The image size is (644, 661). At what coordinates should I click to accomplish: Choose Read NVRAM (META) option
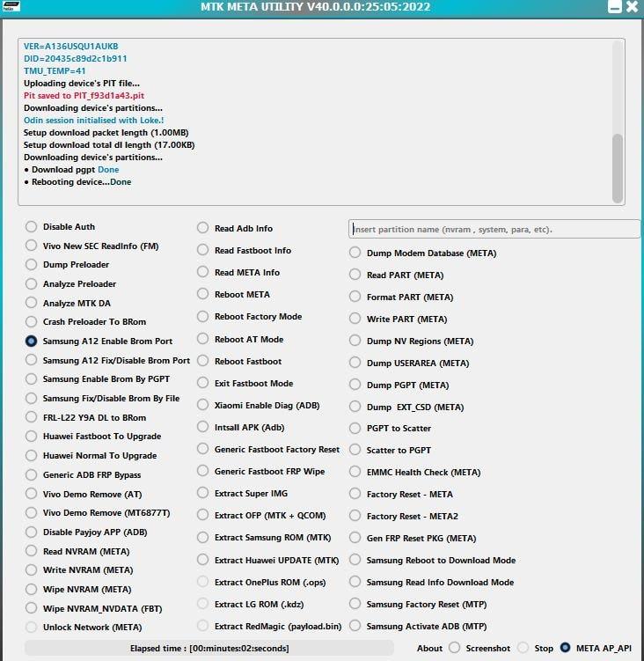[31, 551]
